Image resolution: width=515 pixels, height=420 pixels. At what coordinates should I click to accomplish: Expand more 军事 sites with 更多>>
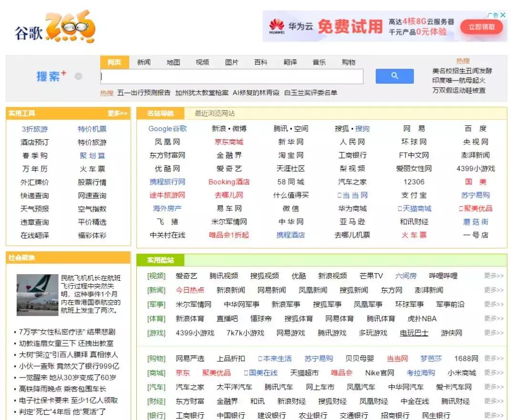click(492, 304)
